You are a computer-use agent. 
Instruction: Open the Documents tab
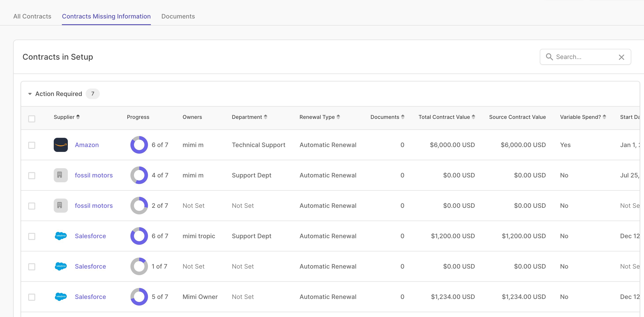point(178,16)
